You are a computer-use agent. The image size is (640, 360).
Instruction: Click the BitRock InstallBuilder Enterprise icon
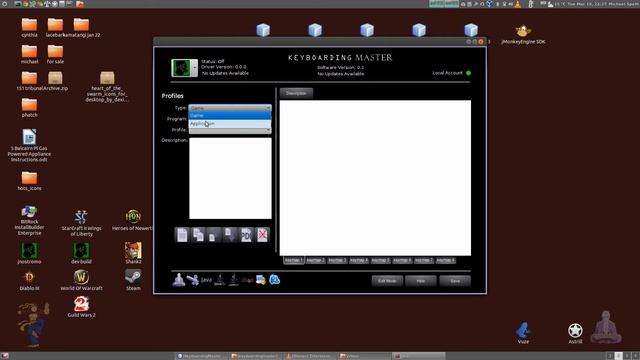tap(29, 220)
